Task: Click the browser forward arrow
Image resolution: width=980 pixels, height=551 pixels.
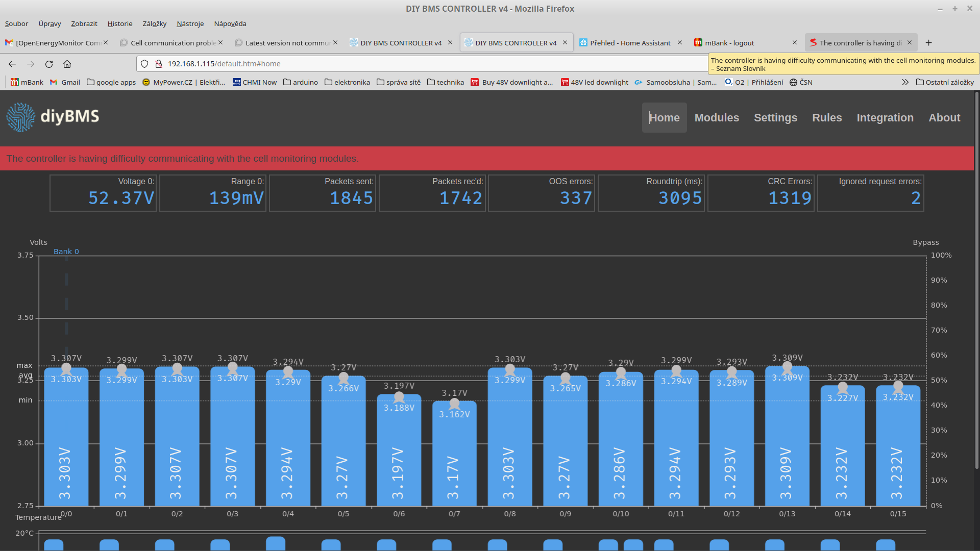Action: coord(31,64)
